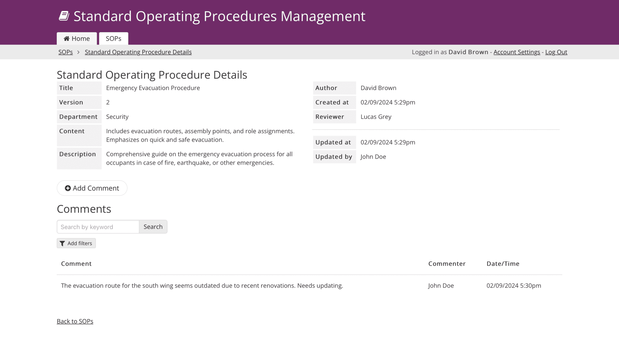The image size is (619, 364).
Task: Click John Doe's comment about evacuation route
Action: pos(202,285)
